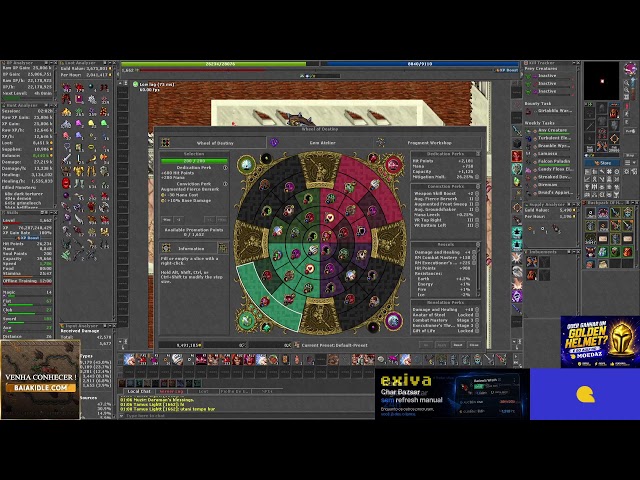Select the left golden emblem slice

click(250, 242)
